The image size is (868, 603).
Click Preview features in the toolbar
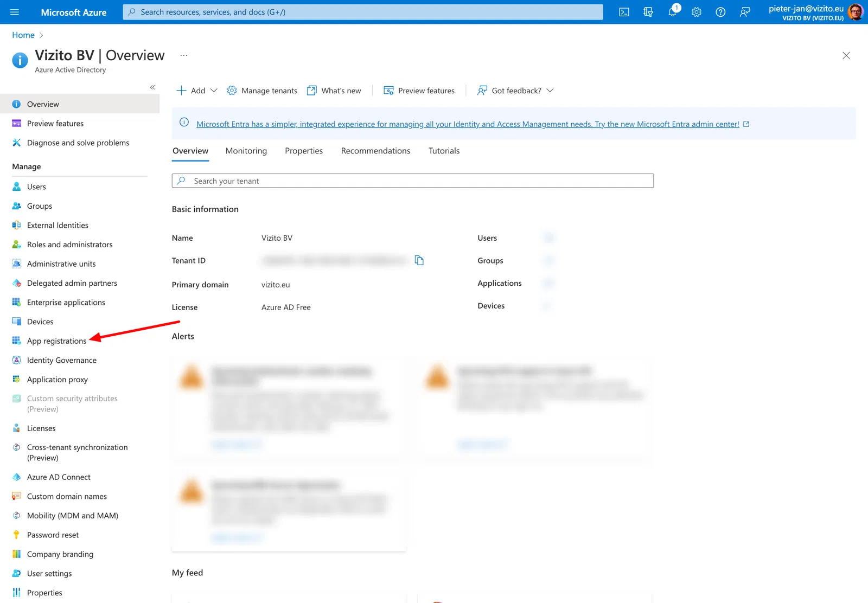419,91
